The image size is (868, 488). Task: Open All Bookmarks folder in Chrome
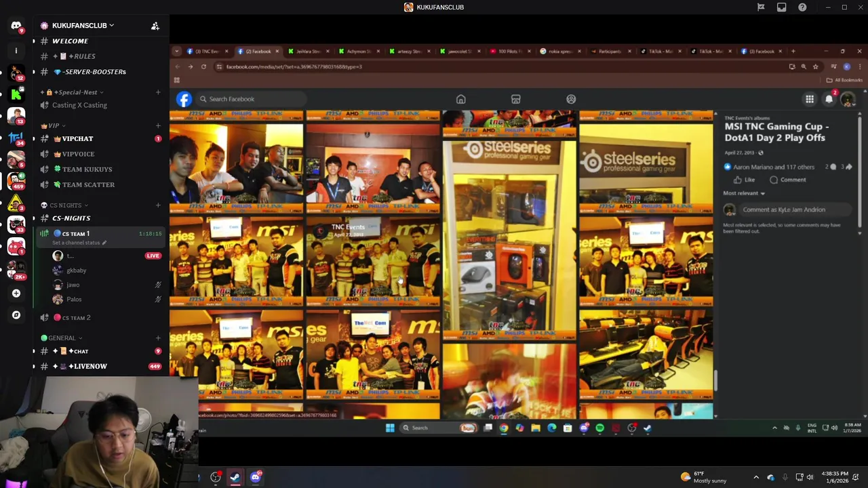click(x=844, y=80)
